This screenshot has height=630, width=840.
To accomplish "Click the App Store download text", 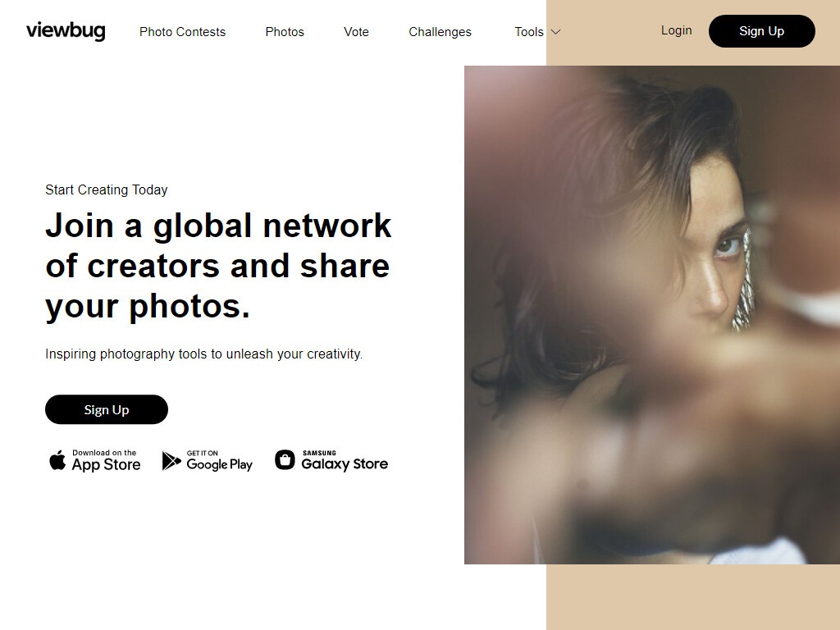I will pyautogui.click(x=106, y=461).
